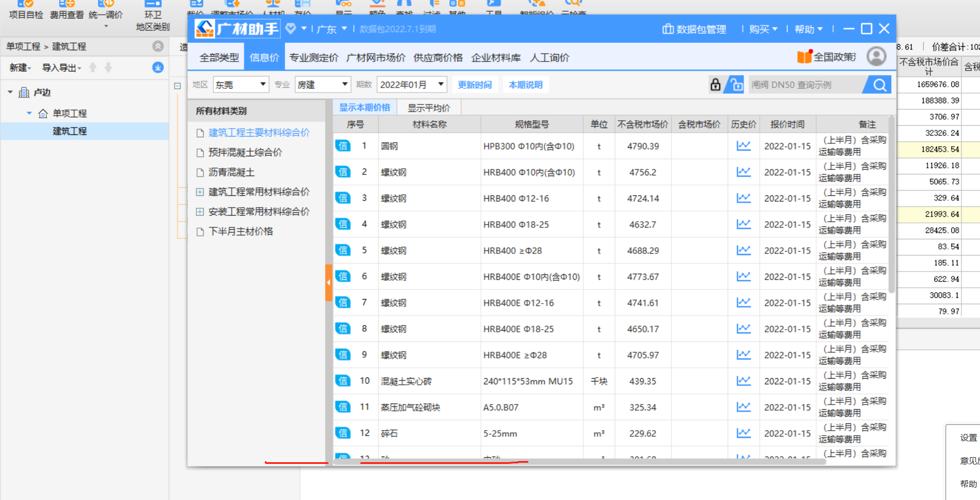The width and height of the screenshot is (980, 500).
Task: Click 项目自检 toolbar icon
Action: click(x=26, y=10)
